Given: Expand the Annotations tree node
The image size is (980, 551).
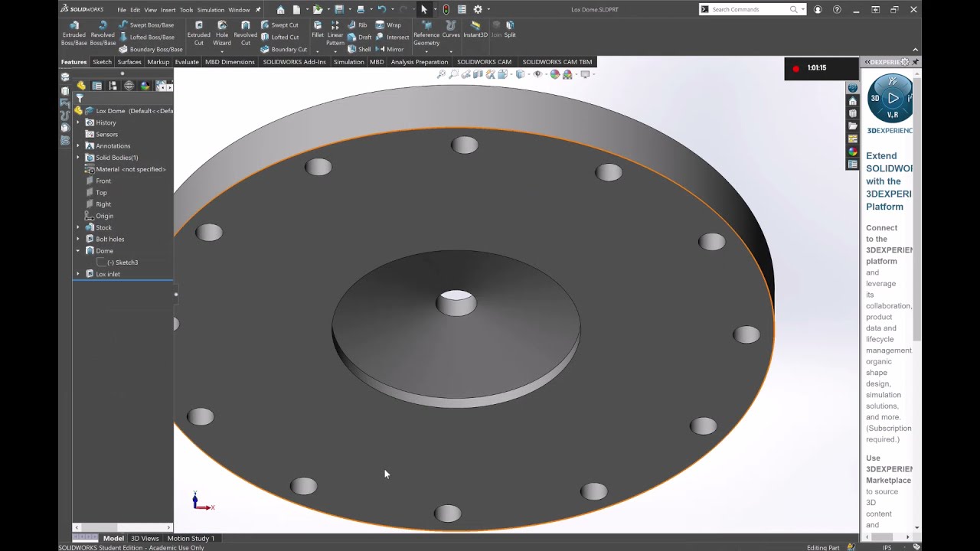Looking at the screenshot, I should click(x=77, y=145).
